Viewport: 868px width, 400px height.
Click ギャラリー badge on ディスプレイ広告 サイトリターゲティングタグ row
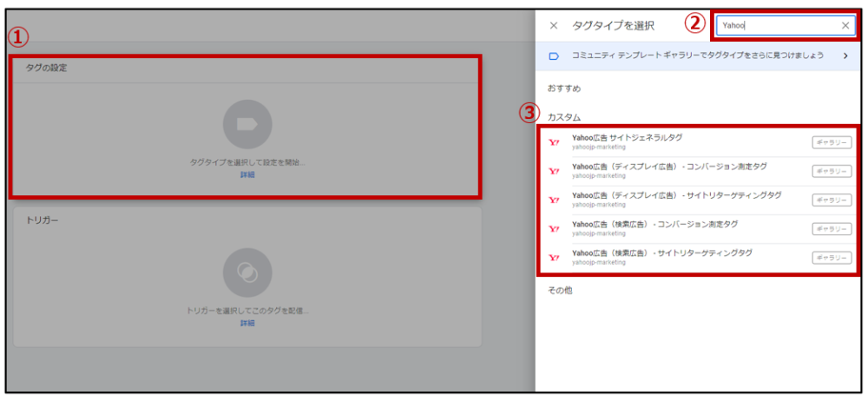[832, 200]
